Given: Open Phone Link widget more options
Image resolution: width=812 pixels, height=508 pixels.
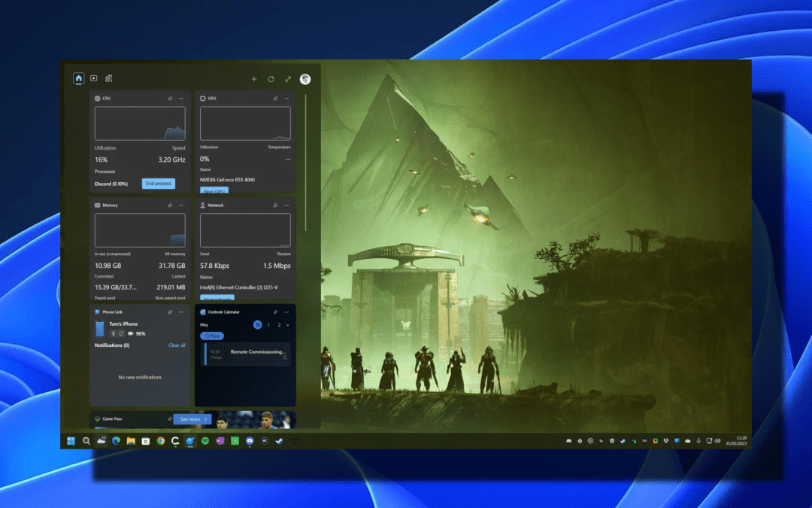Looking at the screenshot, I should point(181,312).
